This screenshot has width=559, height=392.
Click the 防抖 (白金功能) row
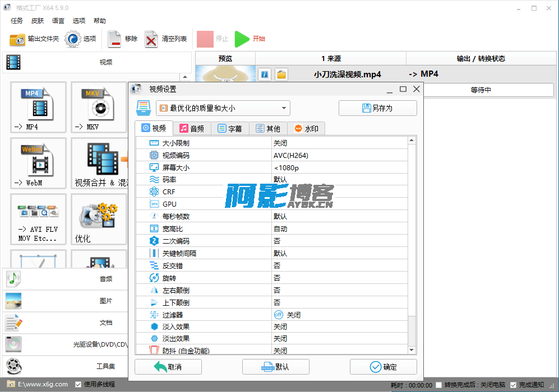pos(272,351)
